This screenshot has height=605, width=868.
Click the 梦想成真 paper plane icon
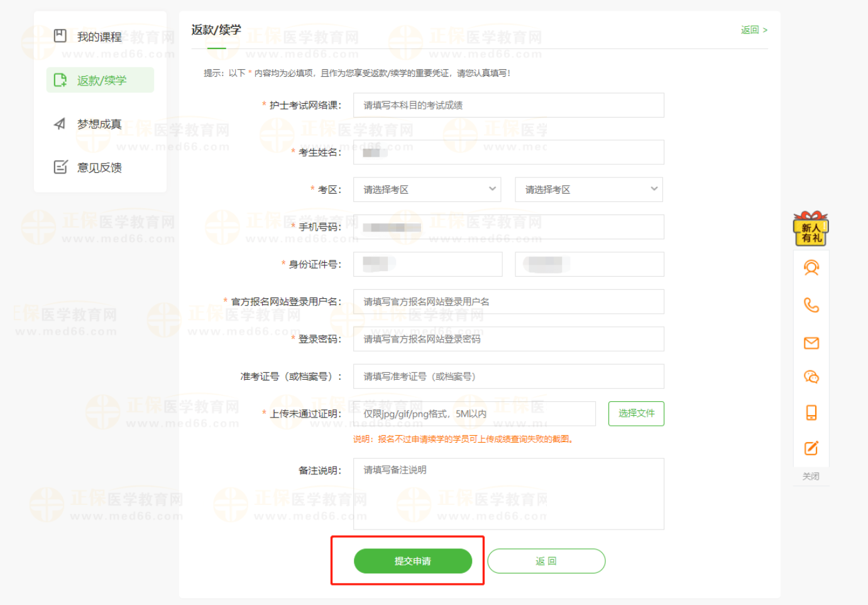tap(60, 124)
